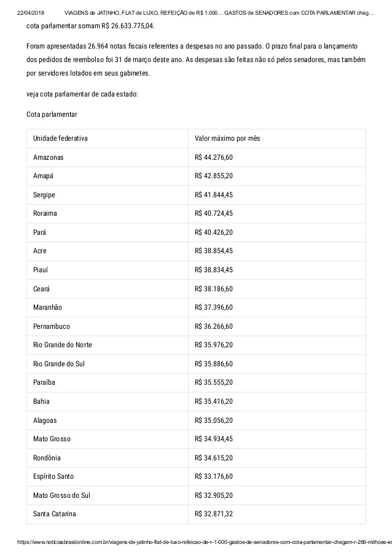392x555 pixels.
Task: Click the value R$ 41.844,45 for Sergipe
Action: [x=214, y=195]
